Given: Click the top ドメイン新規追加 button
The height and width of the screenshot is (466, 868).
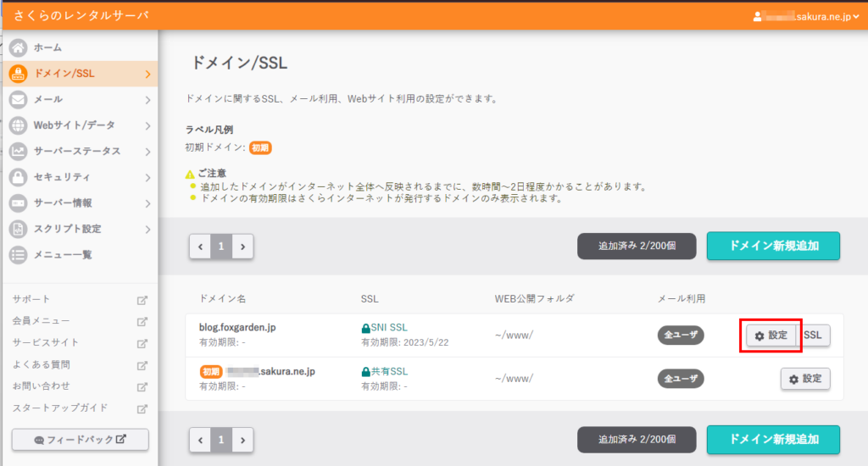Looking at the screenshot, I should pos(773,246).
